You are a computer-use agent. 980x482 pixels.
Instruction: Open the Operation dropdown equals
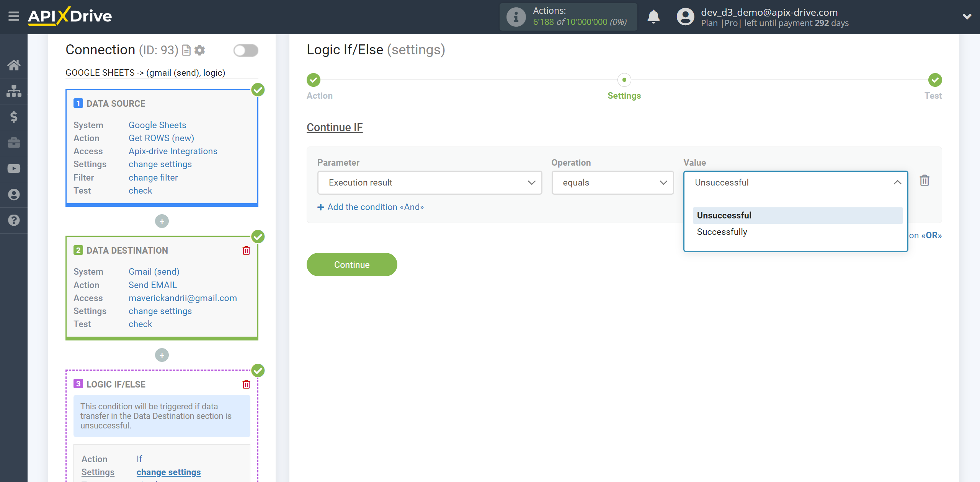click(612, 182)
